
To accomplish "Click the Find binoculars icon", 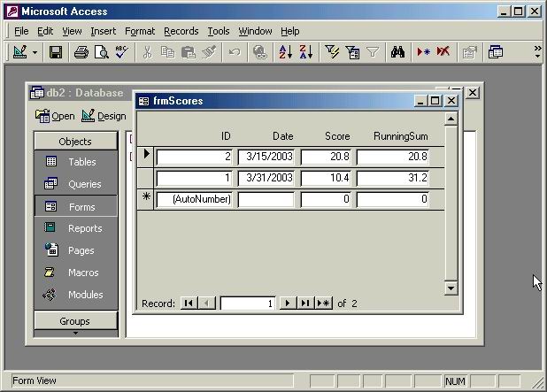I will point(397,52).
